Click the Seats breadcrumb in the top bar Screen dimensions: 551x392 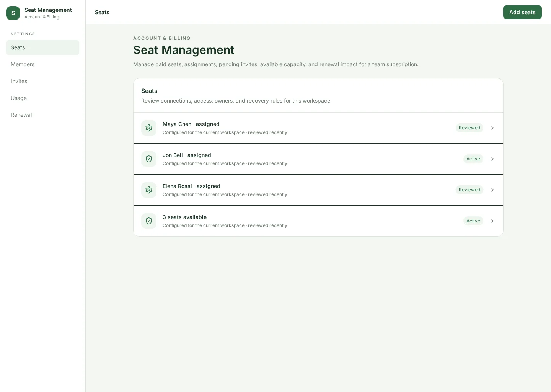tap(102, 12)
